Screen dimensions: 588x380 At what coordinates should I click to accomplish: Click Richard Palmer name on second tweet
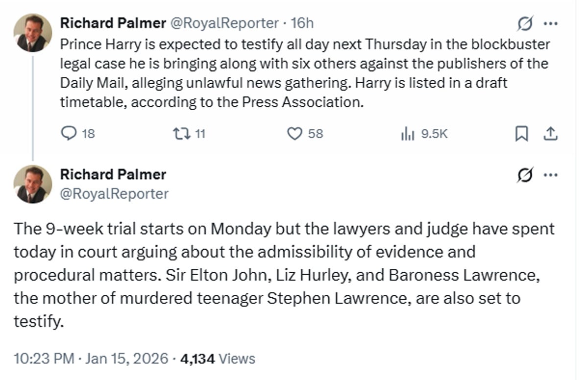(x=113, y=174)
